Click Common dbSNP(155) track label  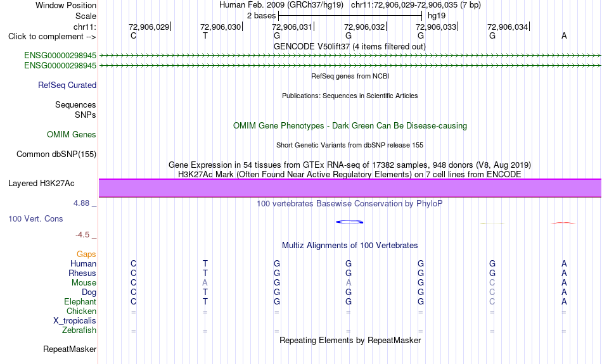pos(56,154)
